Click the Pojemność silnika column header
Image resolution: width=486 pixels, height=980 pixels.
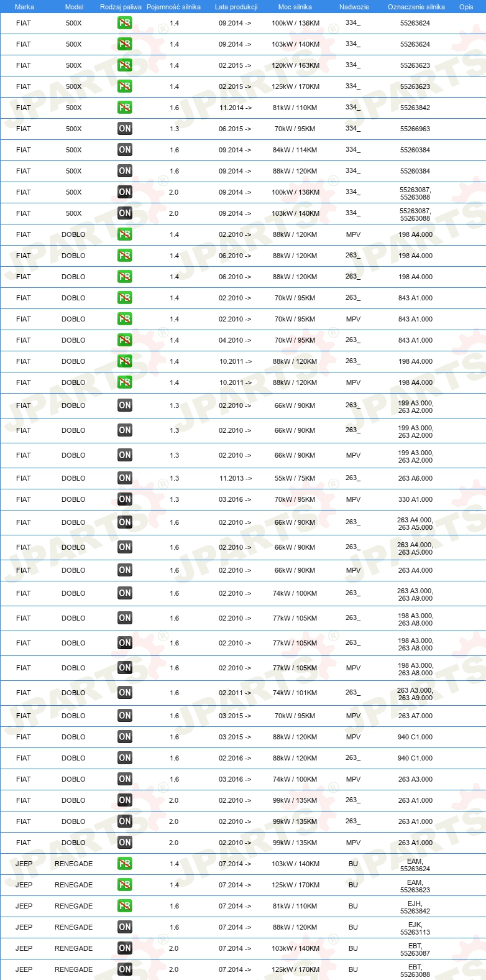point(173,7)
